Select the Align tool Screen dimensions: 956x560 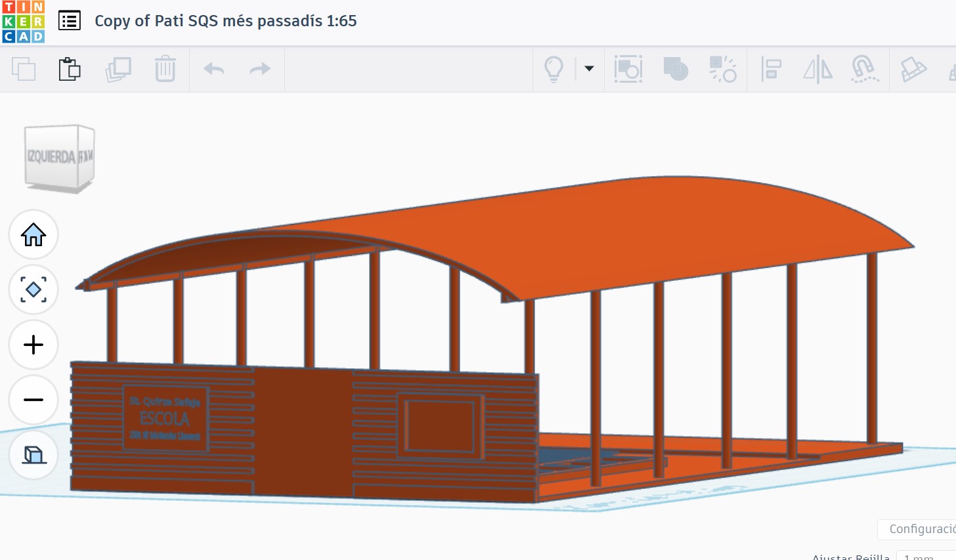771,69
